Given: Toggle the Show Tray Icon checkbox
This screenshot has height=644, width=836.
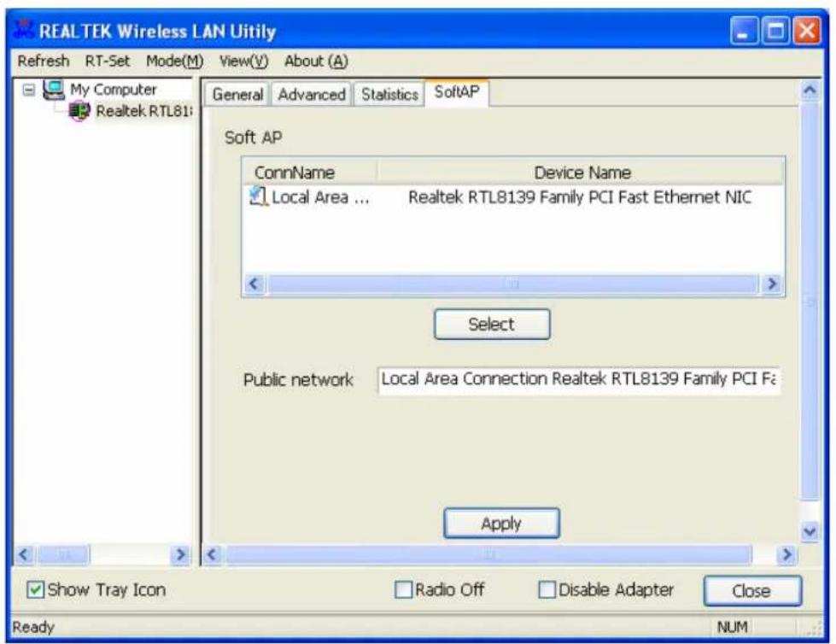Looking at the screenshot, I should click(x=36, y=589).
